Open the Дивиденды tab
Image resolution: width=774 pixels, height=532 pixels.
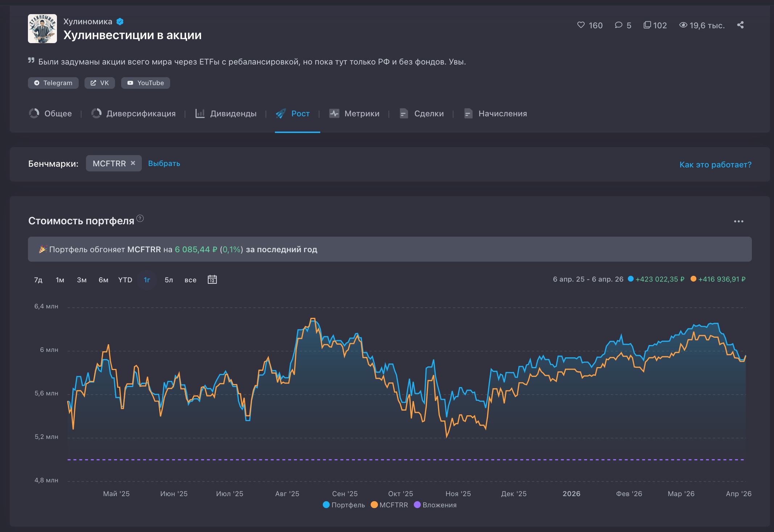click(x=226, y=114)
